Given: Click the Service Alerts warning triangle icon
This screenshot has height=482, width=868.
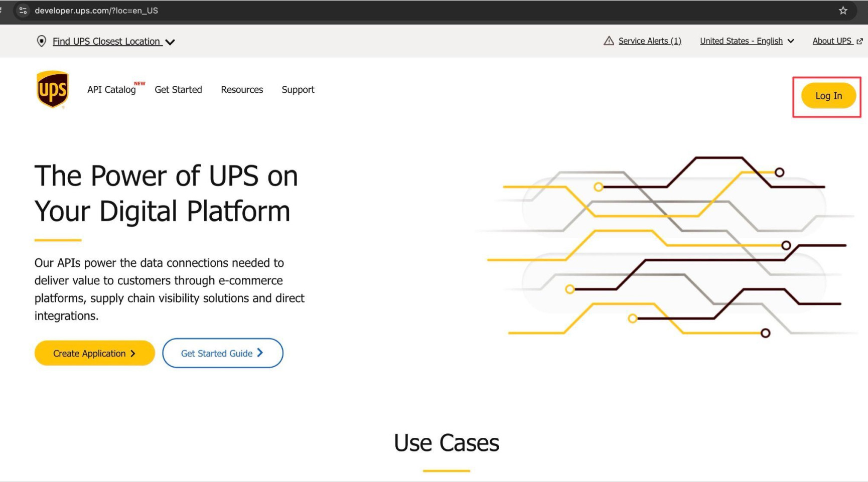Looking at the screenshot, I should (609, 41).
